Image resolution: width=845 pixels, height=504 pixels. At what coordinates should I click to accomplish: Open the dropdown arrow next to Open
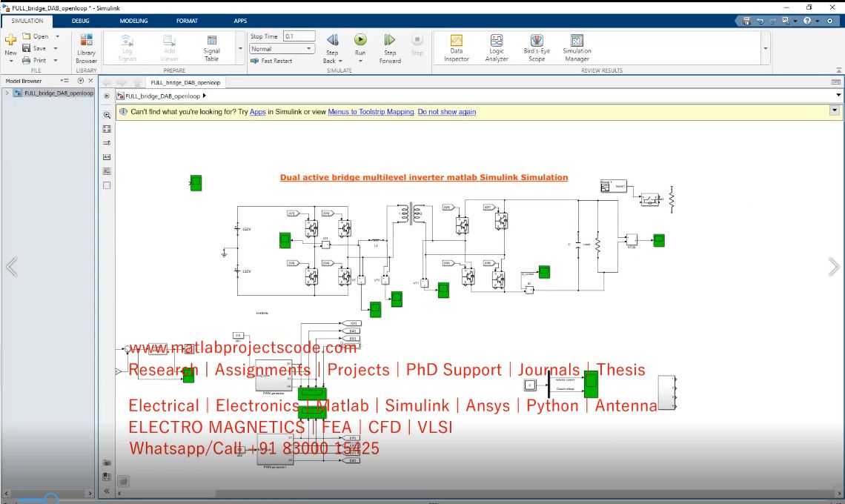[x=57, y=36]
